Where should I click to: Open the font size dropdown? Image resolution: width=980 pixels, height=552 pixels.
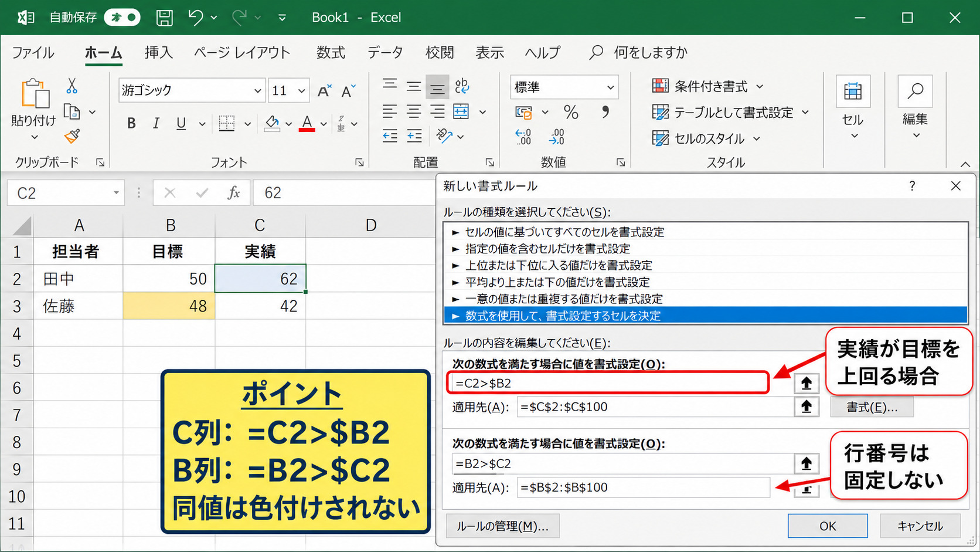[x=301, y=91]
